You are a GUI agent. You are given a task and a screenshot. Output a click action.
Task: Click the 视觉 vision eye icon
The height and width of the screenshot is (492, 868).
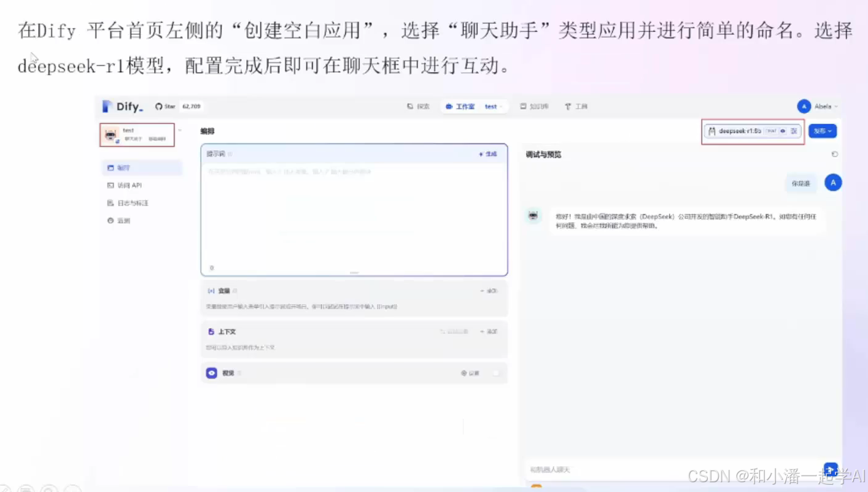(x=212, y=373)
